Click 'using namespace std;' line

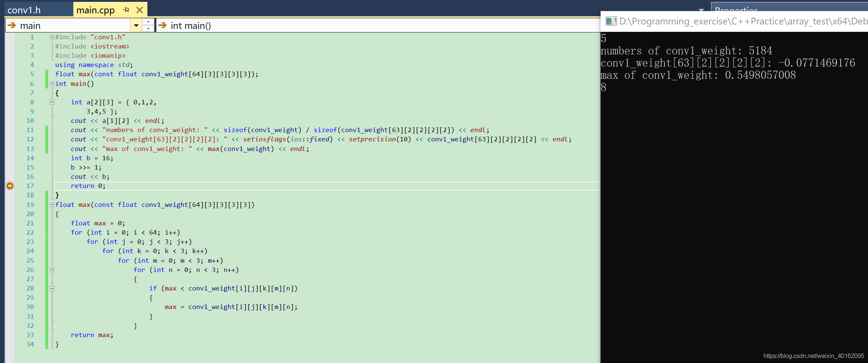pyautogui.click(x=94, y=65)
